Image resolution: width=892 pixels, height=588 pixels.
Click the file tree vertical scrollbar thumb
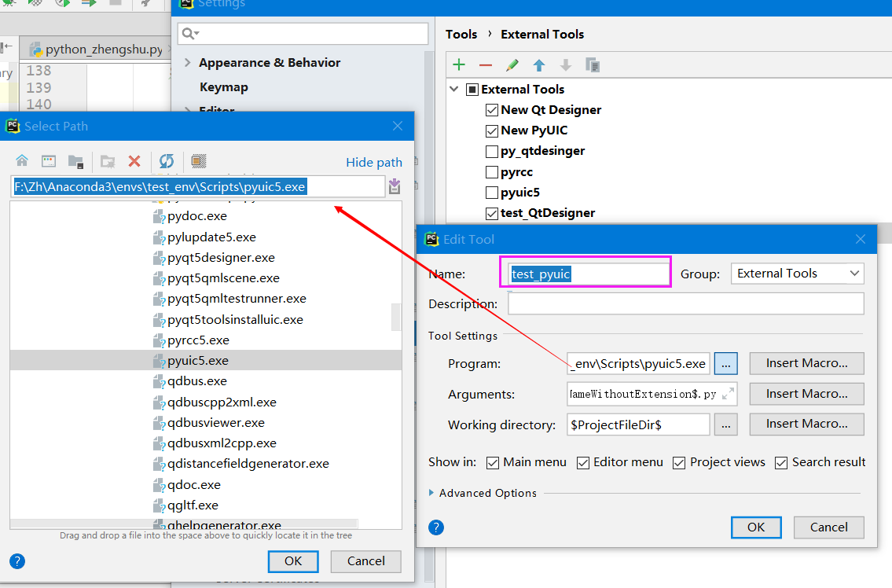[397, 317]
